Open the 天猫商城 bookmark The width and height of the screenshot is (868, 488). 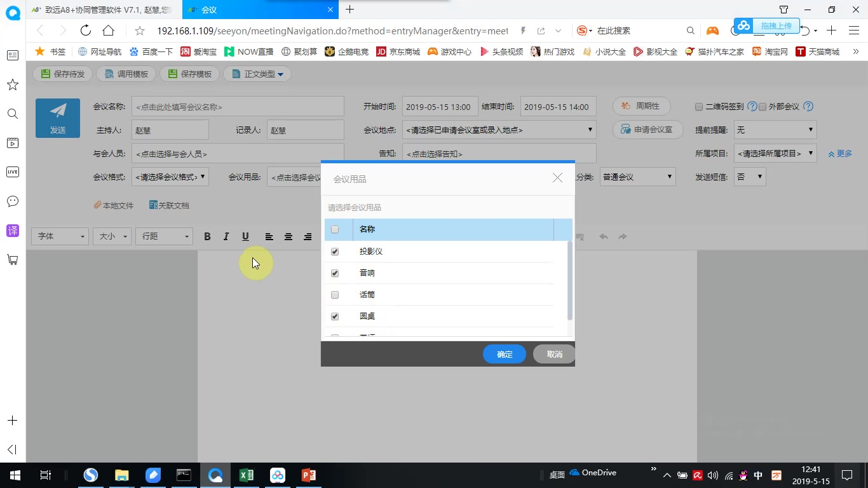(x=817, y=51)
